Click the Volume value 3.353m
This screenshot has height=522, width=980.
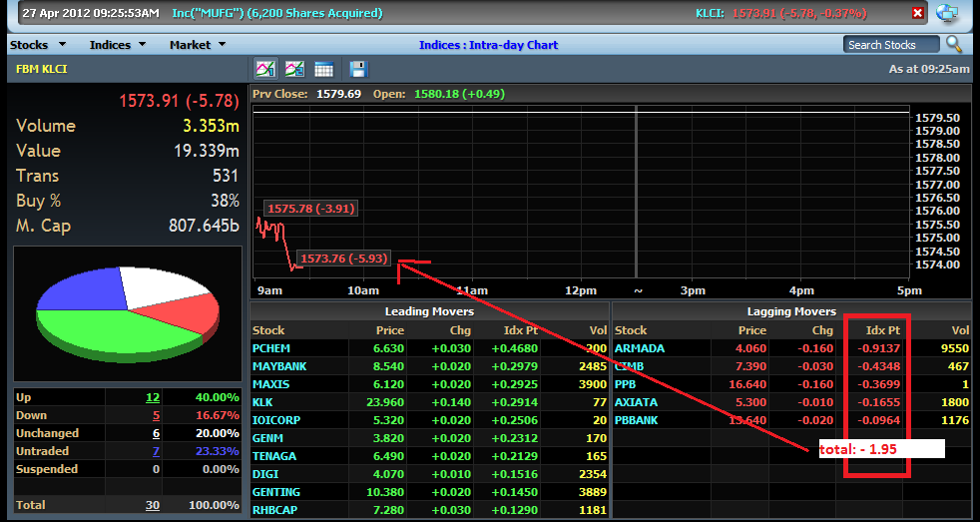pyautogui.click(x=211, y=126)
